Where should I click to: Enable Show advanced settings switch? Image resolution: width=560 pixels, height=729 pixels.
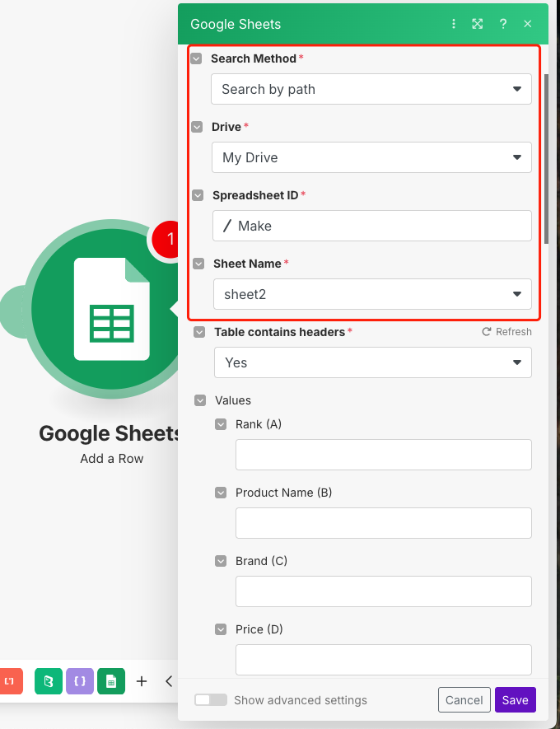pyautogui.click(x=211, y=699)
